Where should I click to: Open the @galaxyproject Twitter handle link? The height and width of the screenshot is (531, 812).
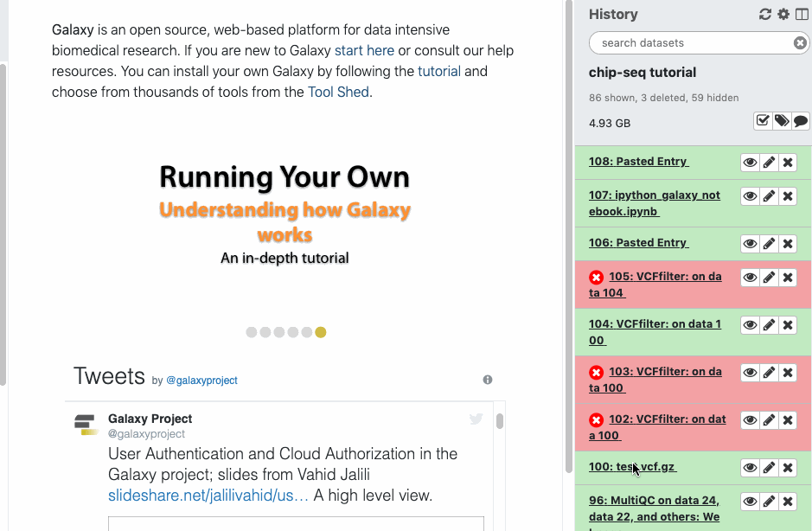[x=201, y=381]
